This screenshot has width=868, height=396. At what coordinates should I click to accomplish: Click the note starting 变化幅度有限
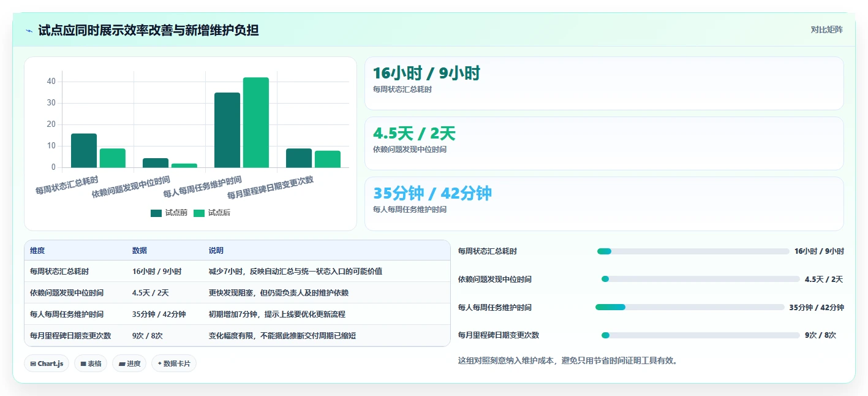click(x=282, y=336)
